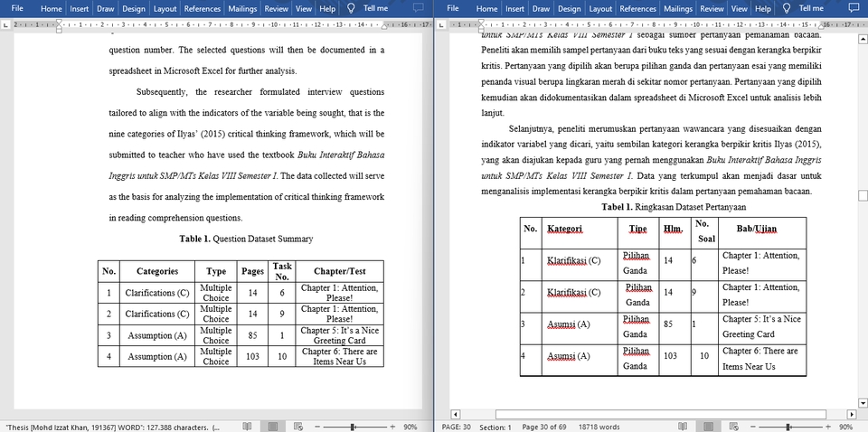Click the Kategori header cell in right table
Screen dimensions: 868x432
[580, 233]
